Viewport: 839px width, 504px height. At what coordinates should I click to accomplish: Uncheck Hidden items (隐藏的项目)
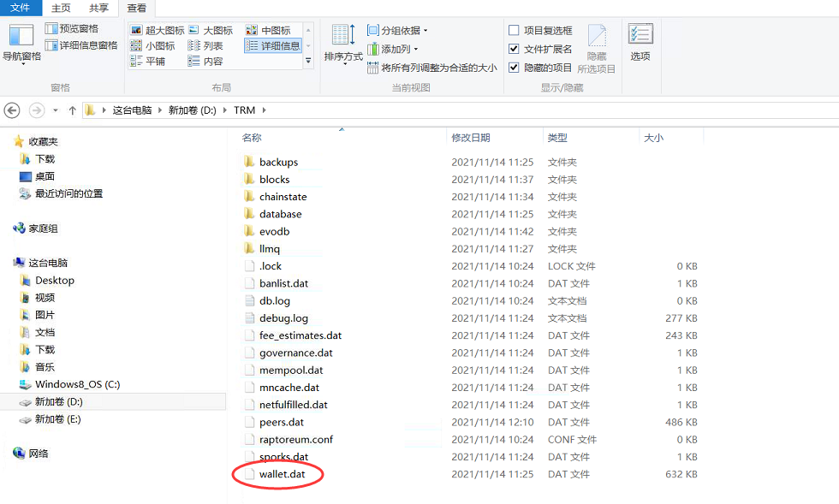(x=514, y=68)
